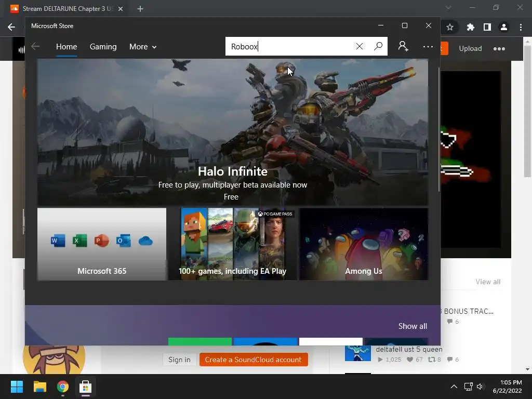Click the Microsoft Store vertical scrollbar
Viewport: 532px width, 399px height.
438,129
